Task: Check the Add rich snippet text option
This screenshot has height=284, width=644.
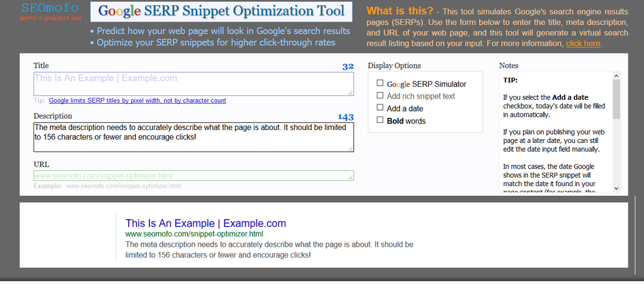Action: click(x=380, y=95)
